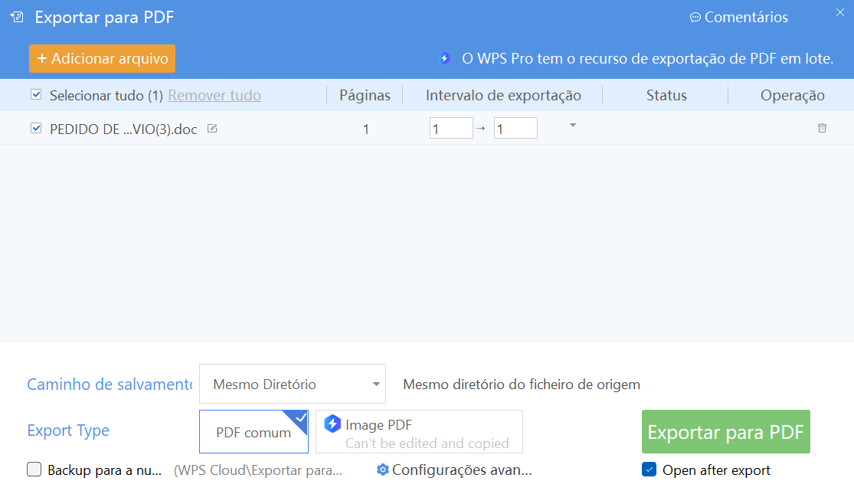The height and width of the screenshot is (504, 854).
Task: Open Configurações avançadas via the gear icon
Action: point(382,470)
